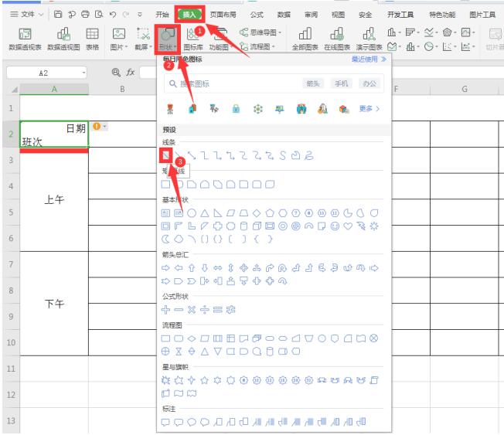Select the process rectangle in 流程图

[165, 338]
